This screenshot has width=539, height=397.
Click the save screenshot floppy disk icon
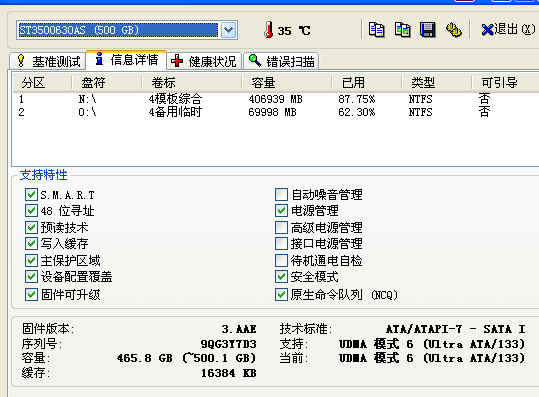click(x=428, y=30)
